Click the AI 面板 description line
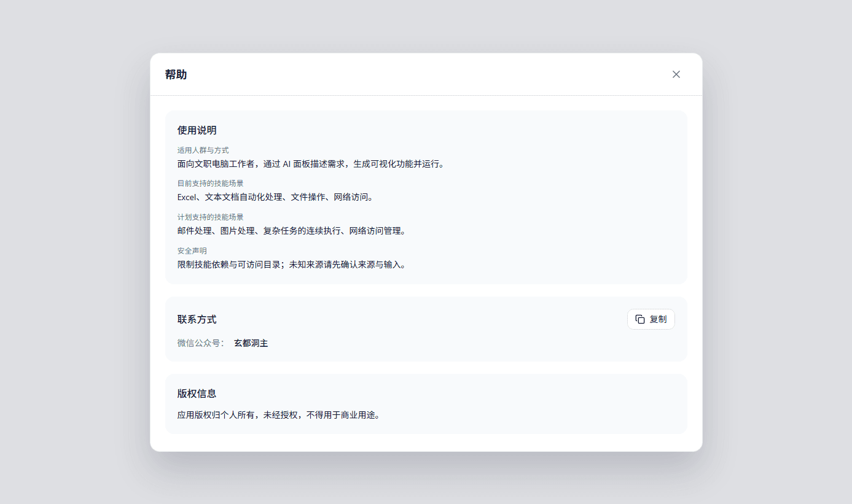 pos(310,164)
